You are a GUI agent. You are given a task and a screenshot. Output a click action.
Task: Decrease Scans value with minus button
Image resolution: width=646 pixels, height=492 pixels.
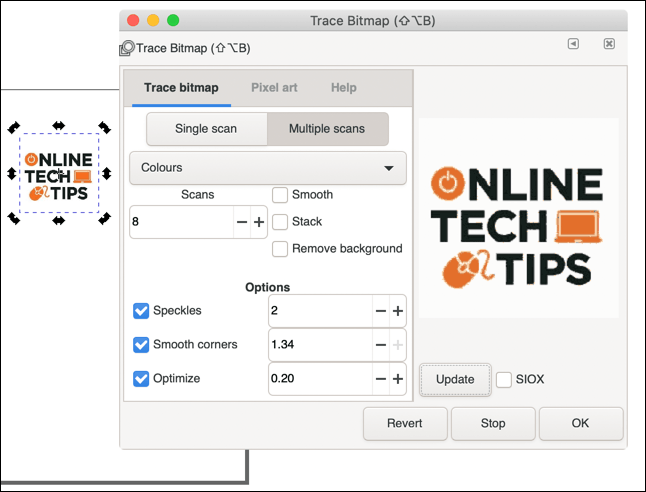tap(242, 222)
